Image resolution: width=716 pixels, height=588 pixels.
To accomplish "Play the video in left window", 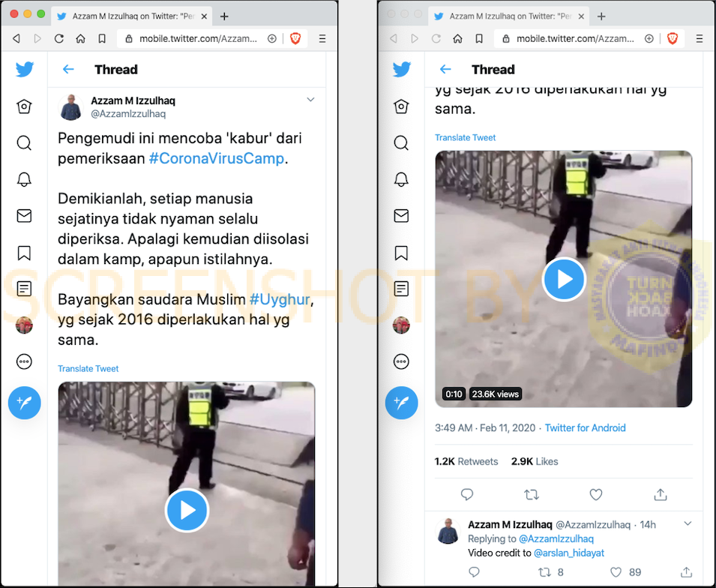I will pos(187,510).
